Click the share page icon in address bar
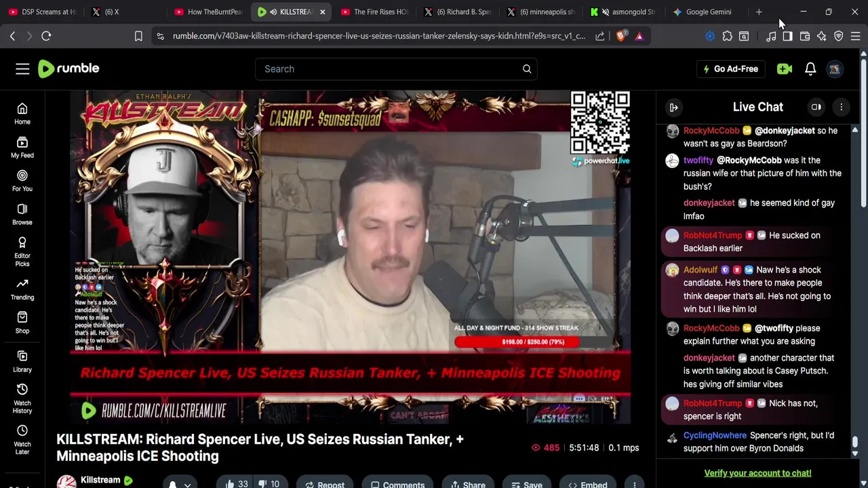 pyautogui.click(x=600, y=36)
